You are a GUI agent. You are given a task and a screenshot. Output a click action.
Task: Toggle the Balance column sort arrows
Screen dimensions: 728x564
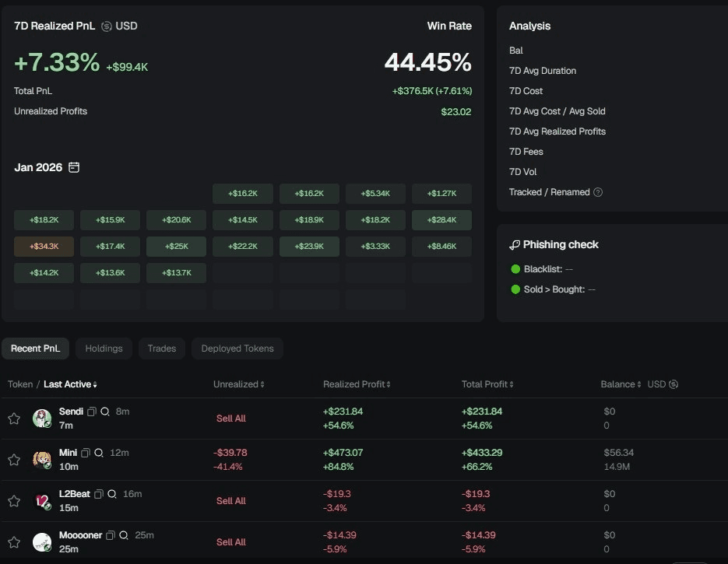tap(640, 384)
